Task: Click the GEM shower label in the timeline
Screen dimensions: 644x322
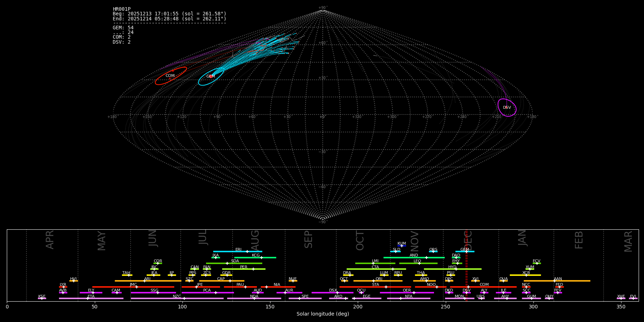Action: tap(465, 250)
